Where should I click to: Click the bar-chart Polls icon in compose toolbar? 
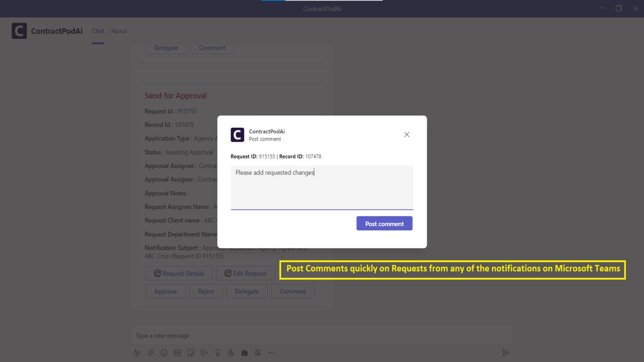[x=244, y=353]
